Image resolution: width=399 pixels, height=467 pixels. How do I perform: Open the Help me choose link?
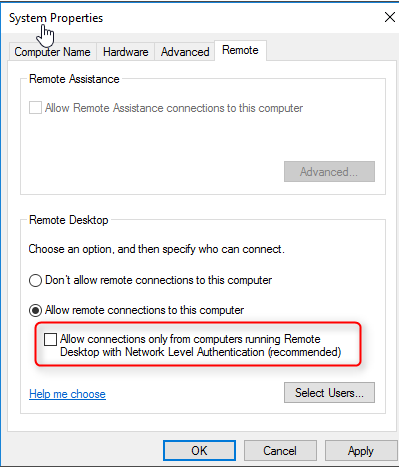tap(67, 394)
